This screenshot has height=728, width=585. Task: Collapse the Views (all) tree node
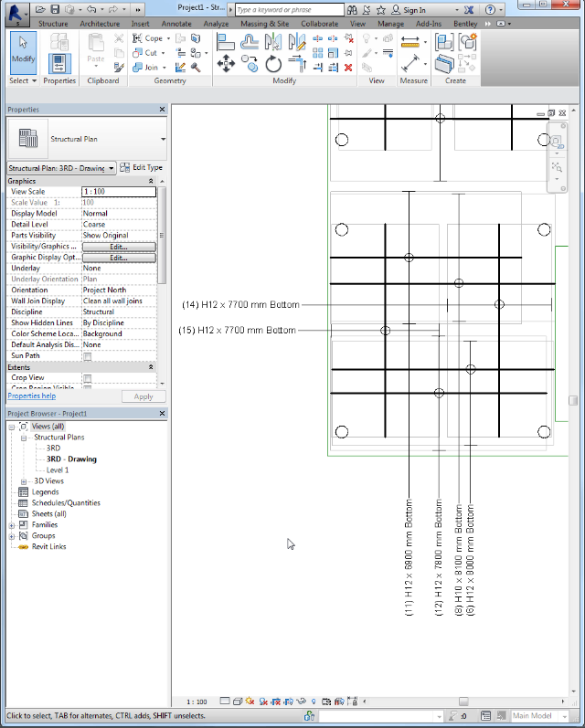pos(12,427)
